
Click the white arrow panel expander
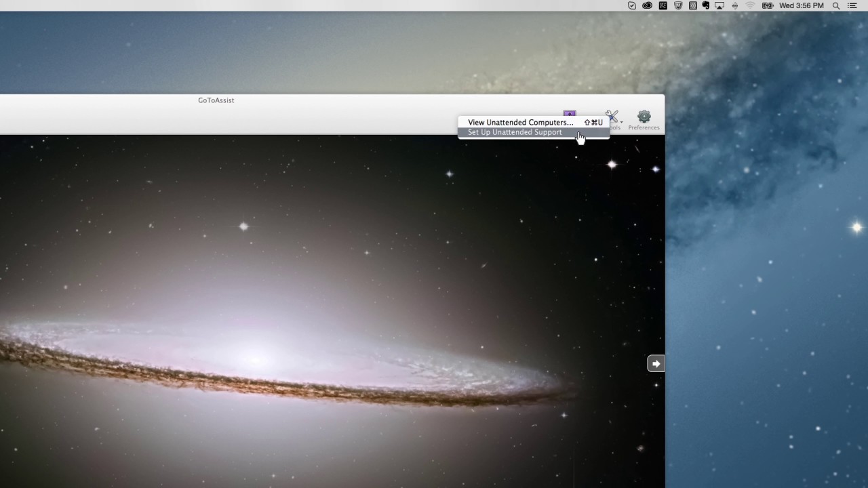[x=656, y=364]
